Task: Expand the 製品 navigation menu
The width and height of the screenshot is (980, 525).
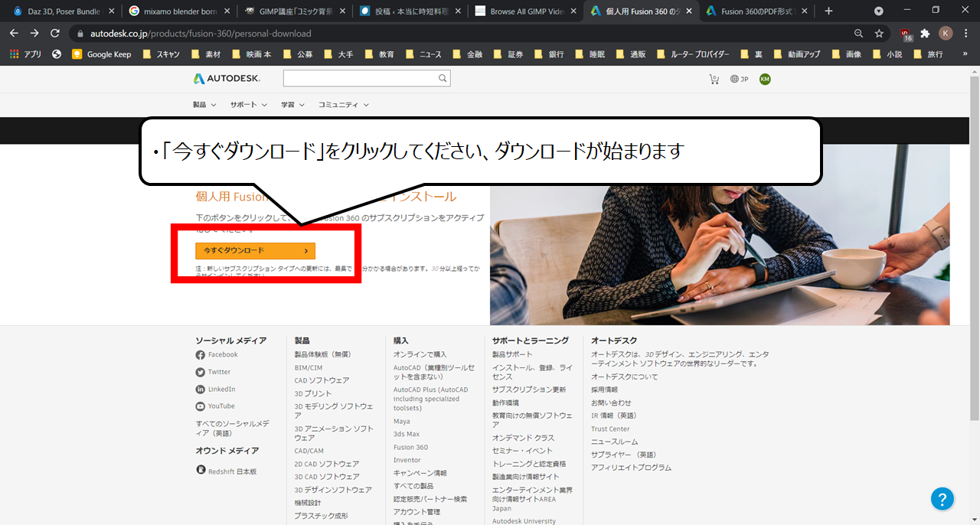Action: click(x=204, y=105)
